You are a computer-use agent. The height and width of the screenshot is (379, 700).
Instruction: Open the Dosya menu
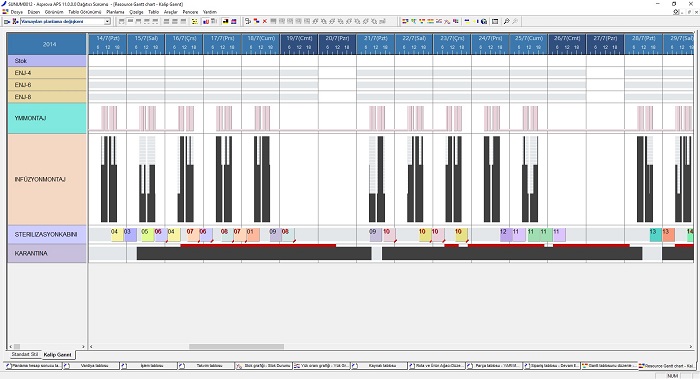17,12
